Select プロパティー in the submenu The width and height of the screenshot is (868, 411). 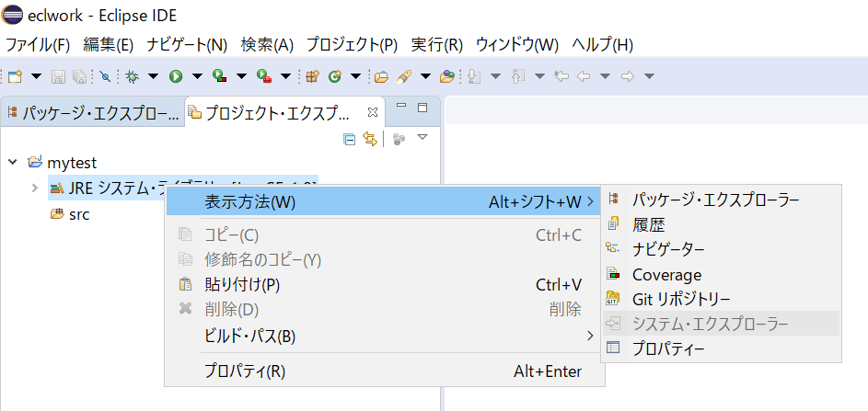pos(722,348)
